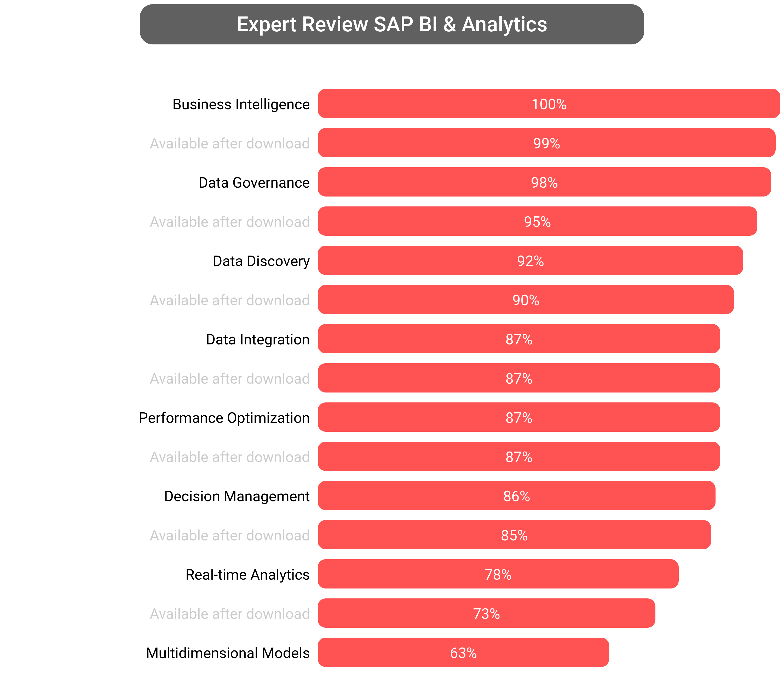Select the 86% bar
Image resolution: width=784 pixels, height=681 pixels.
point(516,495)
